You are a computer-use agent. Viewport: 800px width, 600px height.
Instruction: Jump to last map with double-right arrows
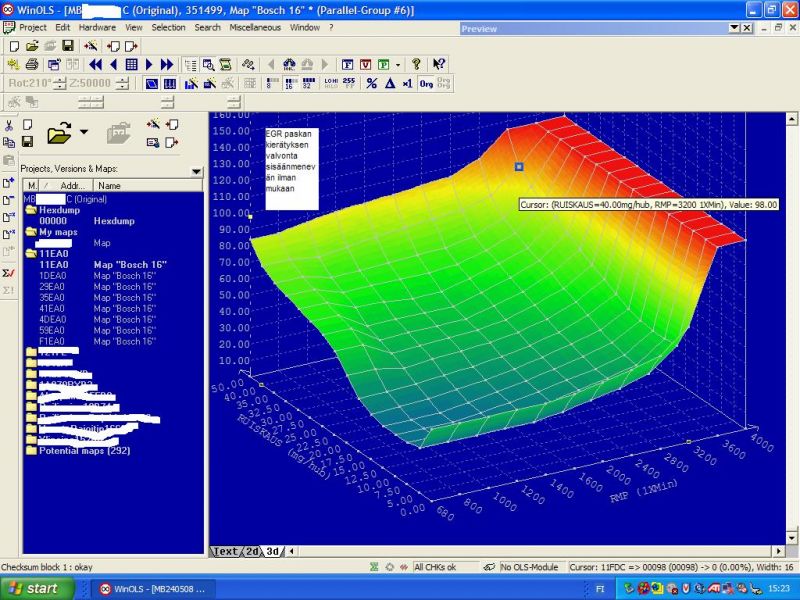(x=167, y=65)
